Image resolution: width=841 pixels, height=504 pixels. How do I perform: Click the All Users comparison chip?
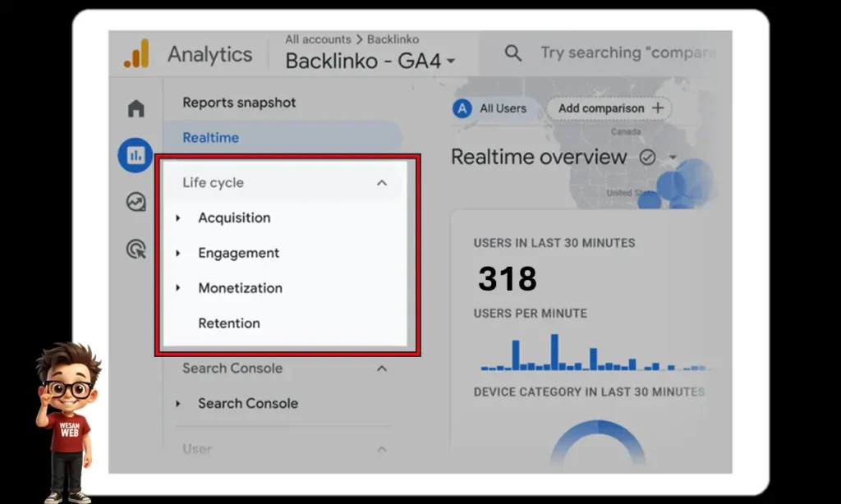tap(492, 108)
